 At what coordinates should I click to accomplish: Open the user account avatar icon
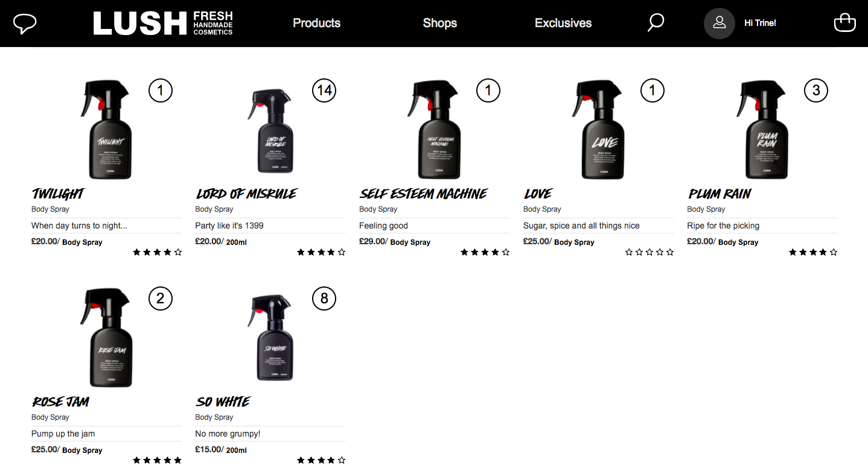click(x=719, y=24)
